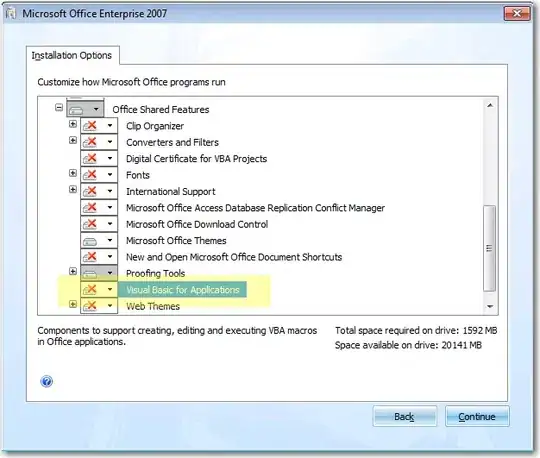Click the Back button
Screen dimensions: 540x458
click(x=405, y=416)
